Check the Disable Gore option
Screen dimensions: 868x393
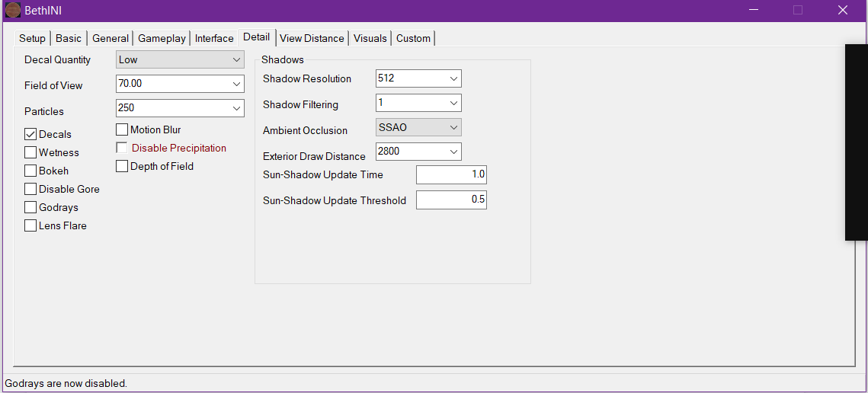(30, 190)
